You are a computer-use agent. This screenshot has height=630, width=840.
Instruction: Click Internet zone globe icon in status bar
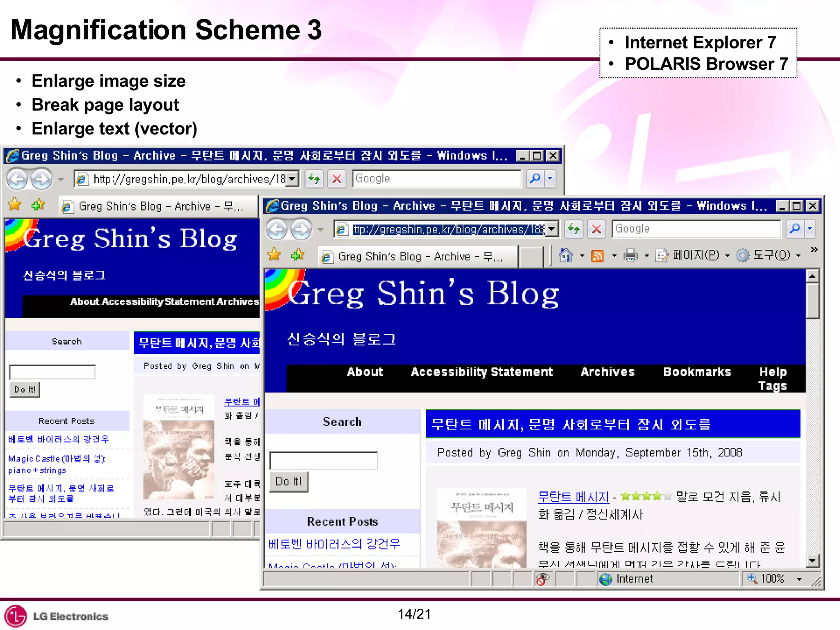[605, 579]
